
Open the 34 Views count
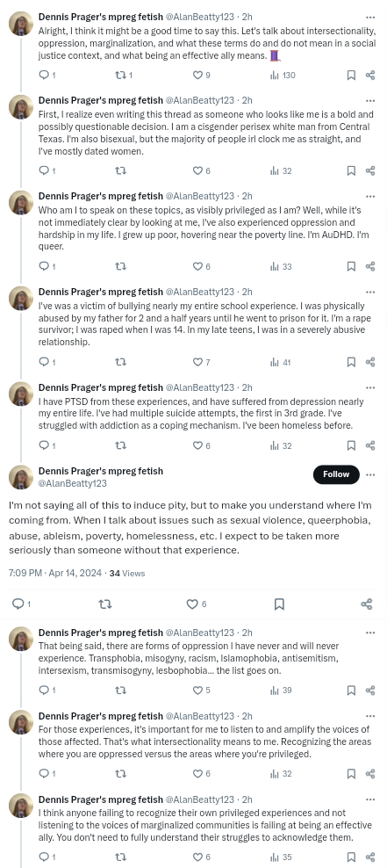pos(127,574)
